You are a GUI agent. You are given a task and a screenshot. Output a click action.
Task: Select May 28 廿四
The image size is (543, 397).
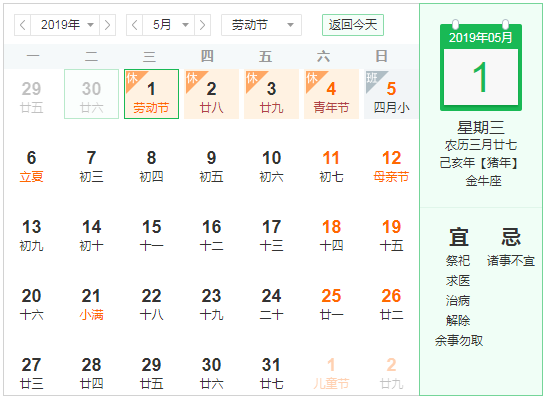(91, 373)
